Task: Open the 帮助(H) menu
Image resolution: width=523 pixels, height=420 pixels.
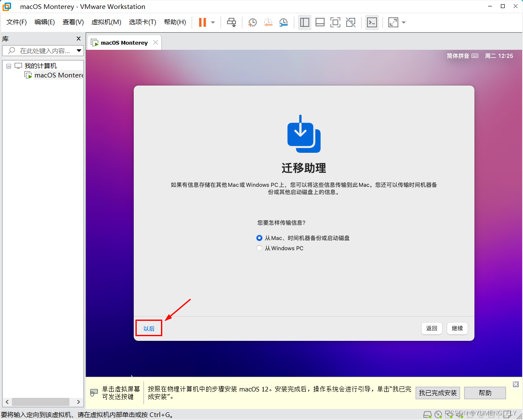Action: point(175,22)
